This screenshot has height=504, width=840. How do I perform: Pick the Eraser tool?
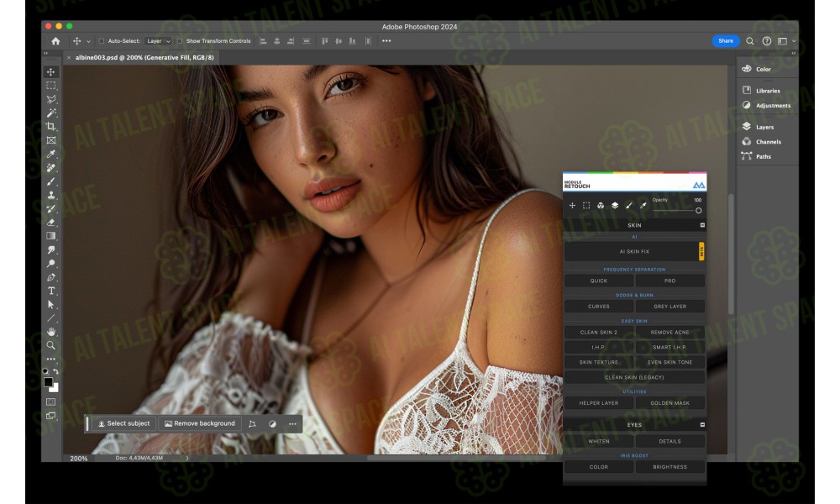[51, 223]
